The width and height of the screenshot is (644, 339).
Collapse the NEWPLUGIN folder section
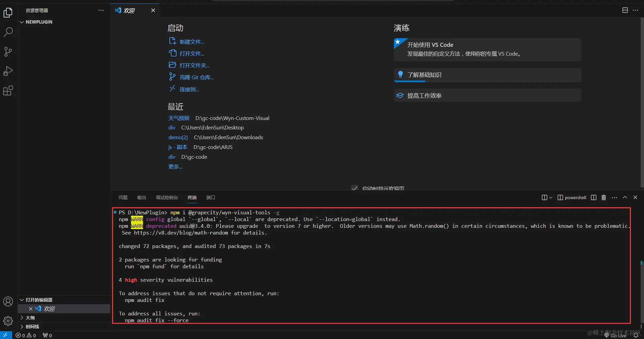click(x=64, y=22)
